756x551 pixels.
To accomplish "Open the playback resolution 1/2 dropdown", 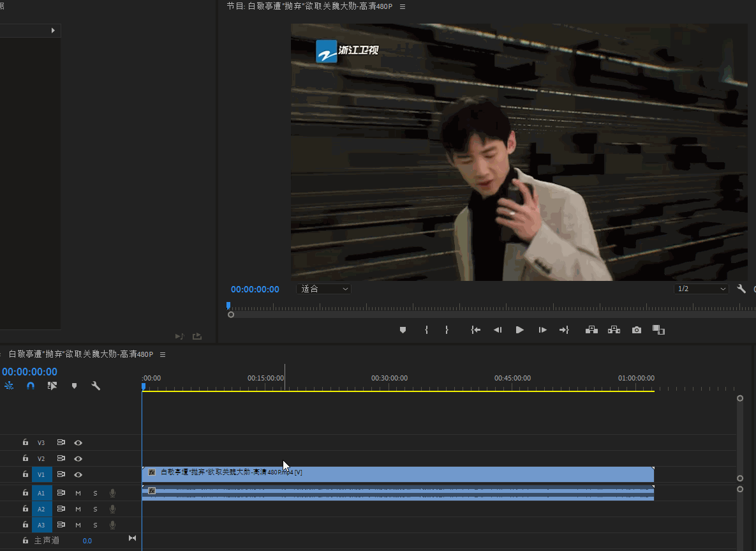I will 700,289.
